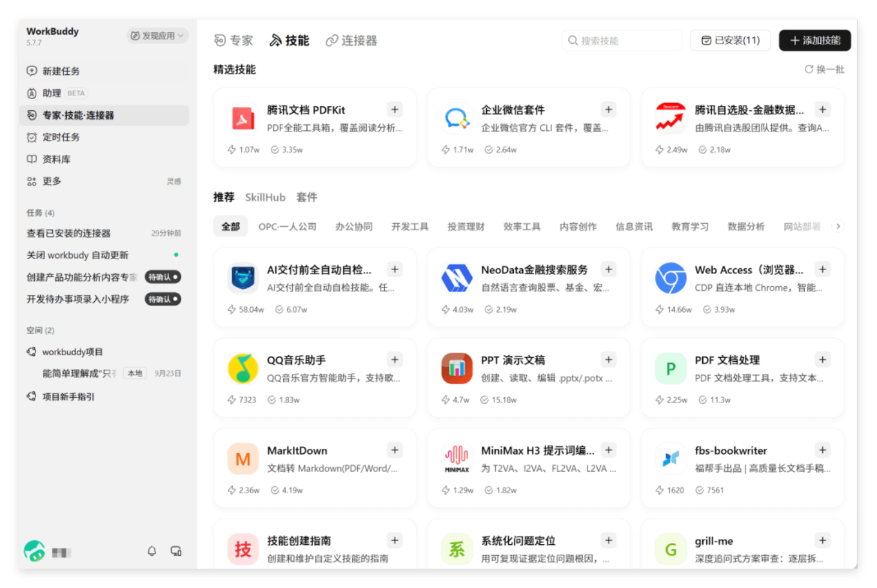Viewport: 877px width, 588px height.
Task: Refresh featured skills with 换一批
Action: [824, 69]
